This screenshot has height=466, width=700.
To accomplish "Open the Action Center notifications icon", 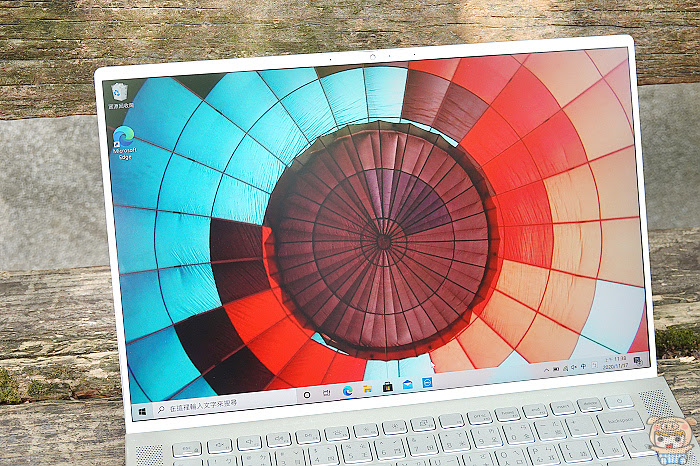I will [638, 361].
